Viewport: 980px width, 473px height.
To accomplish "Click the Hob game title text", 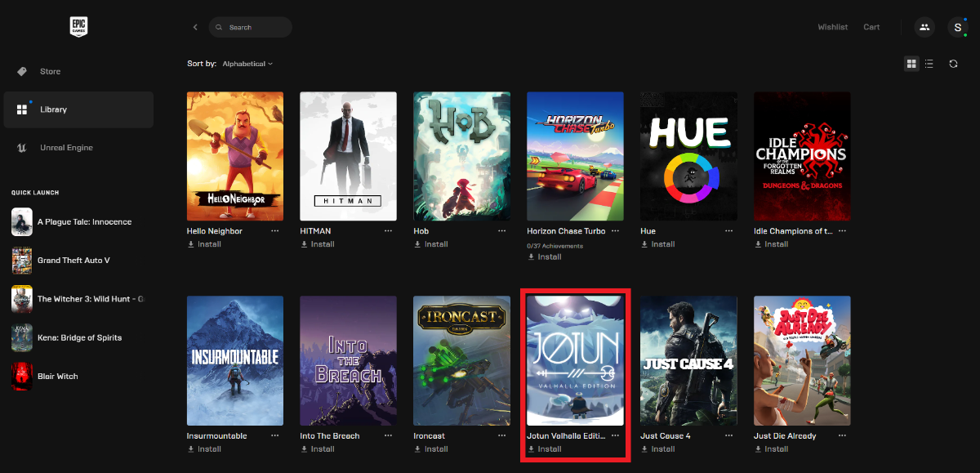I will point(421,231).
